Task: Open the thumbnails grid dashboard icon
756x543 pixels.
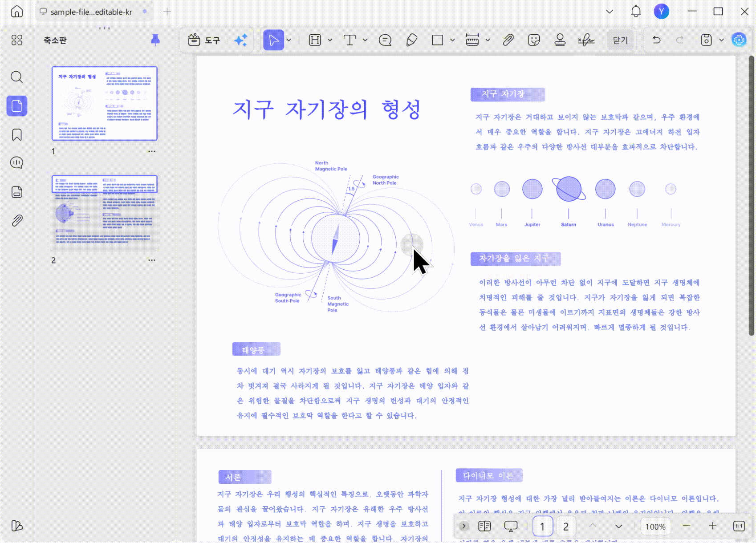Action: tap(17, 40)
